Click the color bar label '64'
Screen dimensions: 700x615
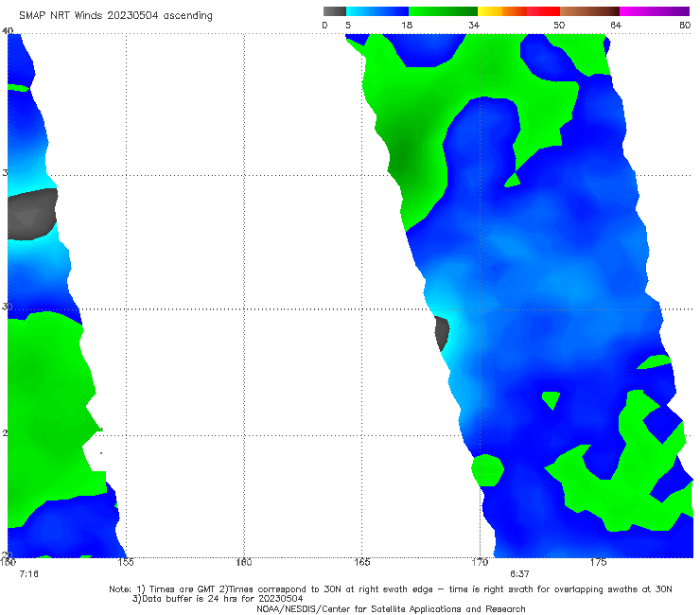[x=616, y=26]
